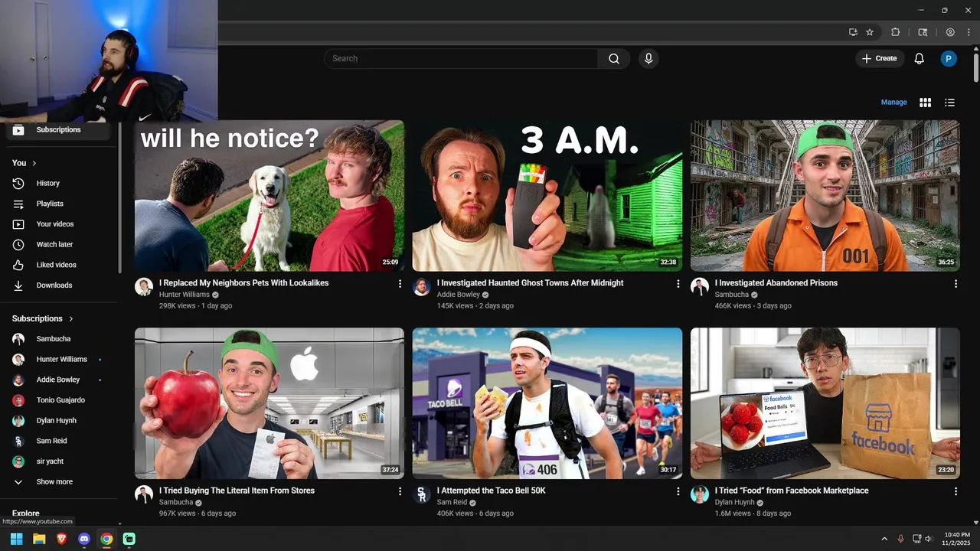Screen dimensions: 980x551
Task: Click Sambucha avatar under Abandoned Prisons video
Action: [x=700, y=287]
